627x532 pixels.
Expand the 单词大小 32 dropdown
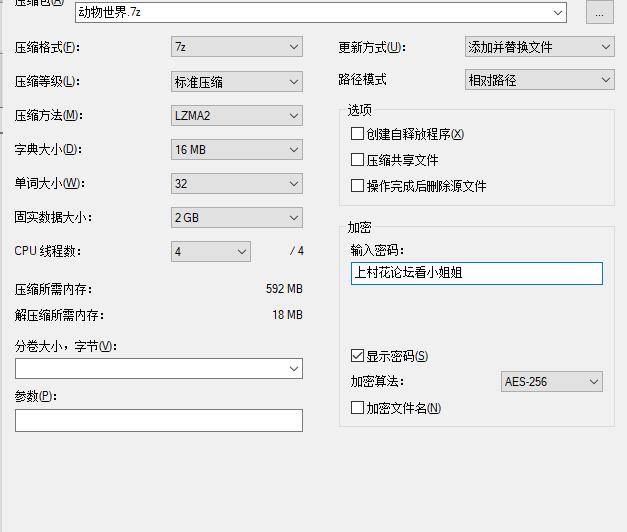(237, 184)
